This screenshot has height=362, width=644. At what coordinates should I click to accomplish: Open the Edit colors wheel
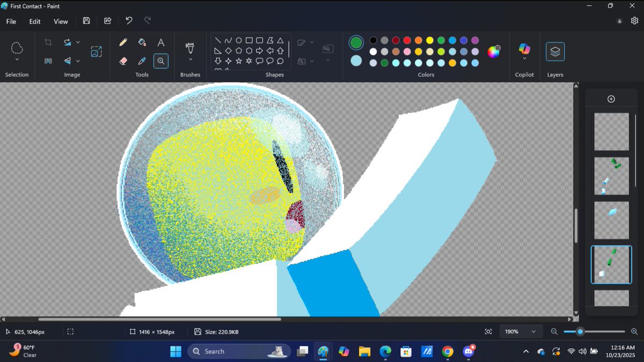tap(494, 51)
